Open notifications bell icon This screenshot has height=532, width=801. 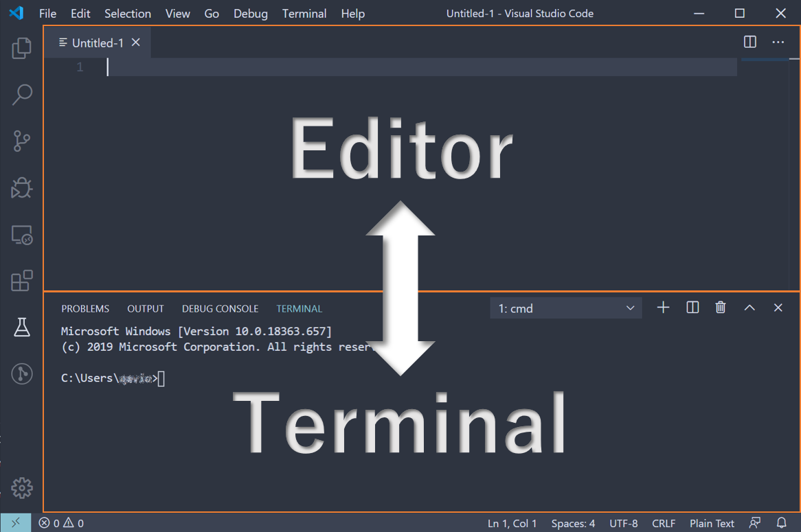click(782, 523)
